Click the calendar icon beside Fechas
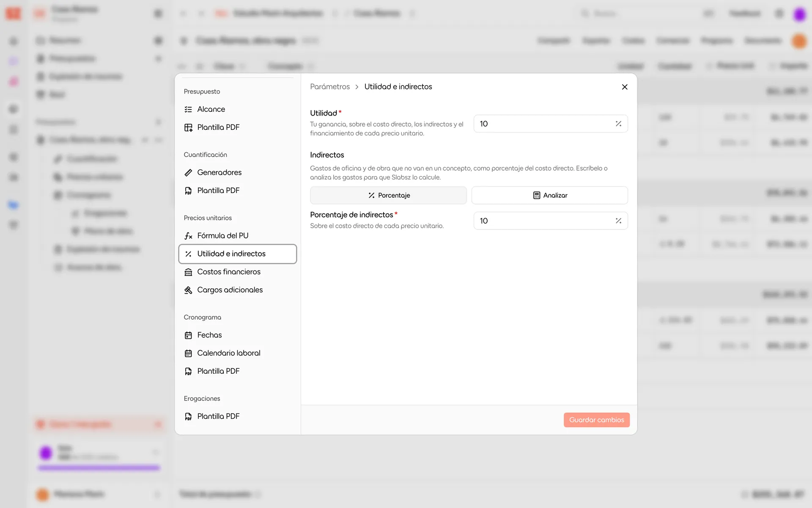Screen dimensions: 812x508 point(188,335)
